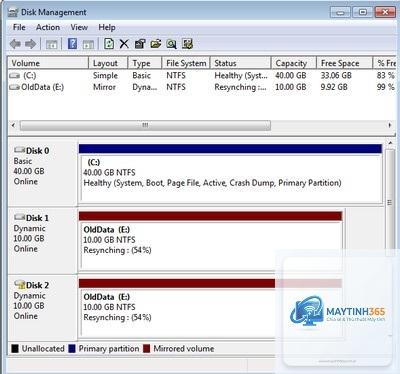Open the Help menu
400x374 pixels.
pyautogui.click(x=107, y=27)
